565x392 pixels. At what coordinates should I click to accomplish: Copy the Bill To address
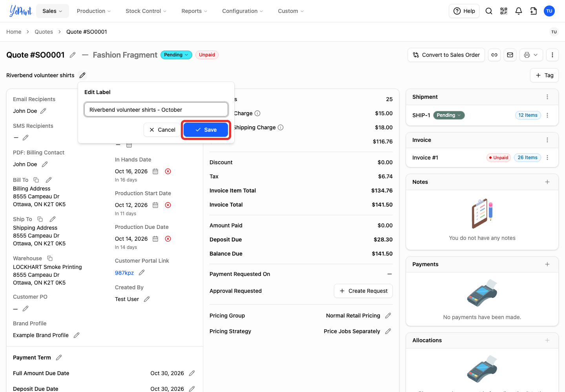(36, 180)
